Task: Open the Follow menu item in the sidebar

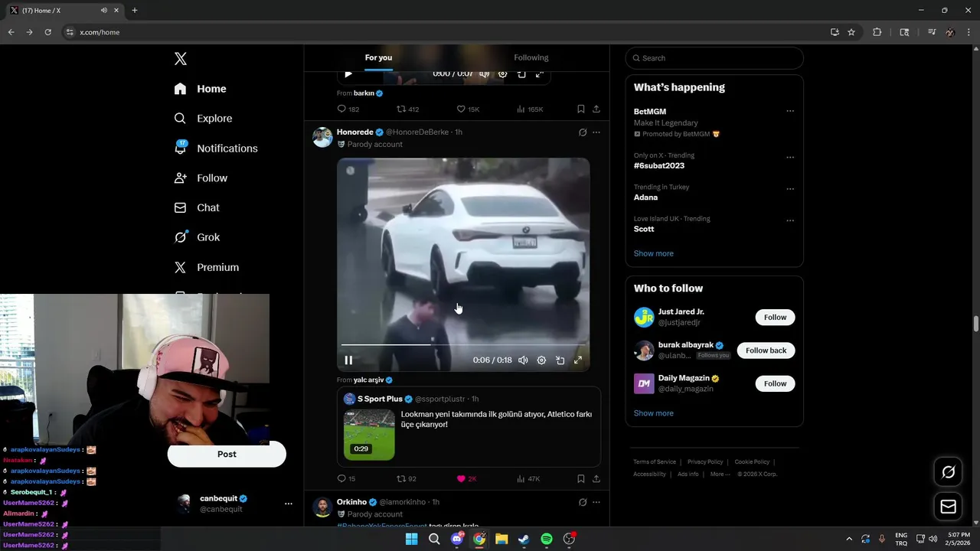Action: 201,178
